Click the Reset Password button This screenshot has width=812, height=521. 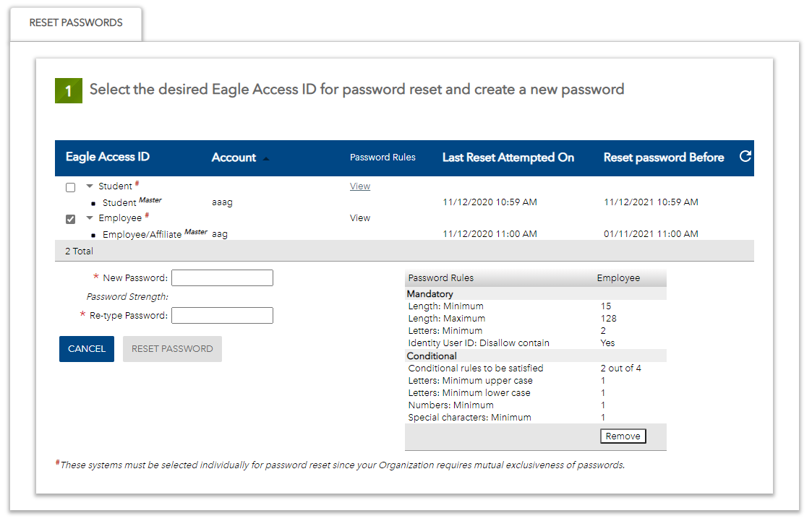(x=172, y=348)
